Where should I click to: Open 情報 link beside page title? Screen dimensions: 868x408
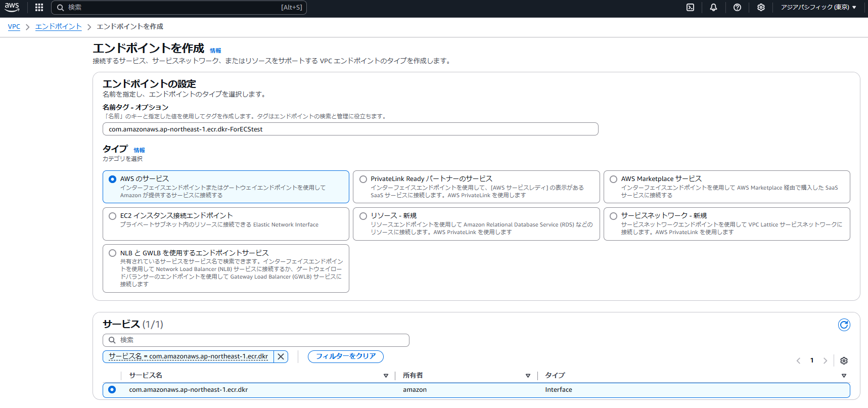coord(215,51)
